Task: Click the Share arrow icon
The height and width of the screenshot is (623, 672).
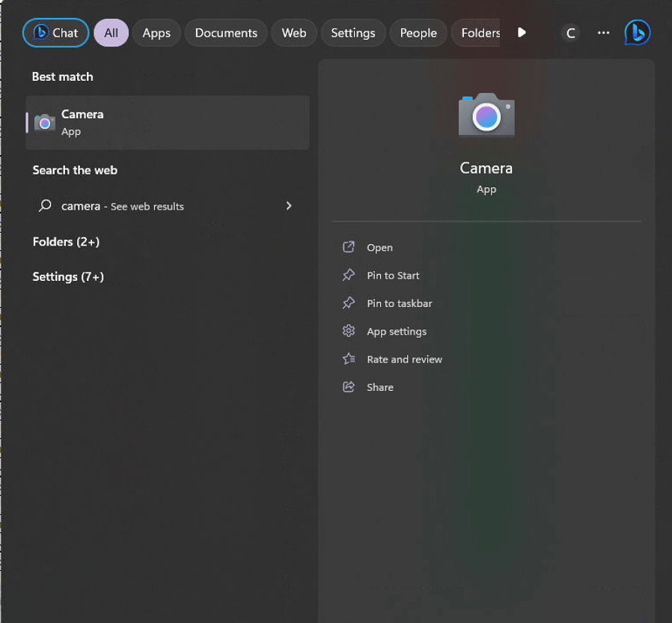Action: coord(349,386)
